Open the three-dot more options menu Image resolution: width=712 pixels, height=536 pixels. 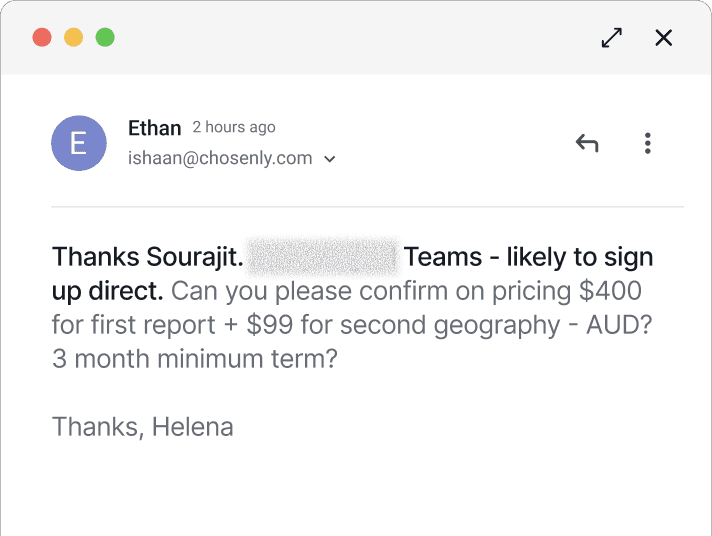click(648, 143)
